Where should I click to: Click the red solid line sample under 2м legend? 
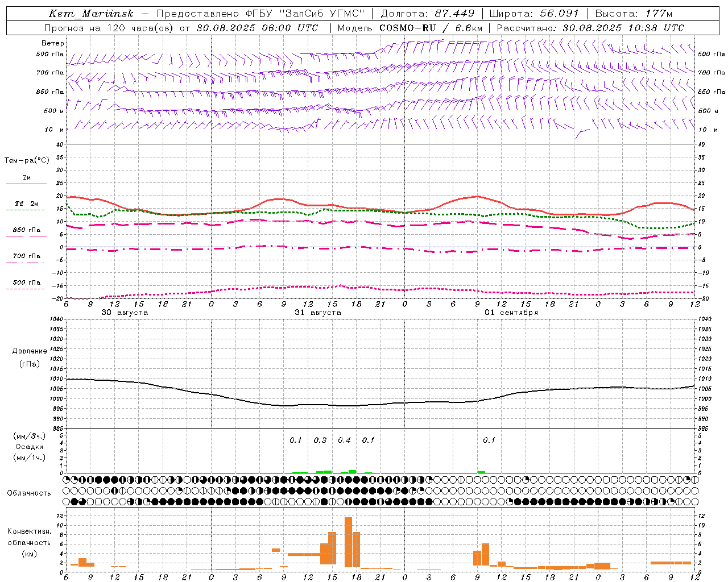point(26,184)
